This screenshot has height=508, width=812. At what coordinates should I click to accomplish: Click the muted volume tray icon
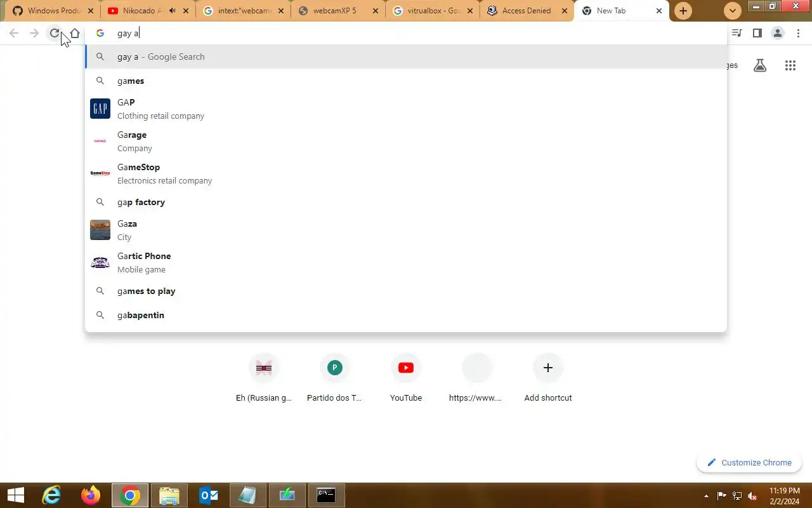click(752, 496)
